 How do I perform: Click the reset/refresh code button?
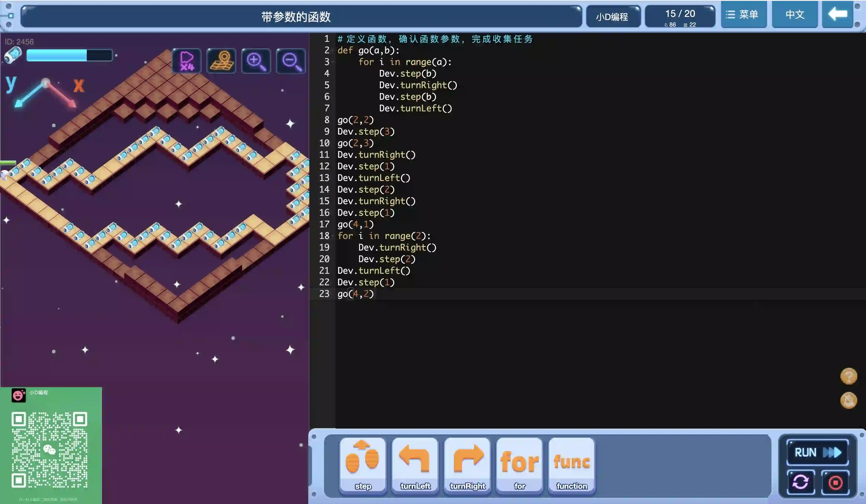801,482
